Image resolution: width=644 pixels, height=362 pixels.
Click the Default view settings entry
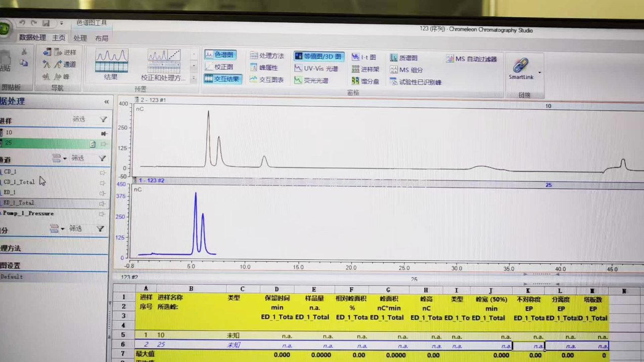pos(12,277)
